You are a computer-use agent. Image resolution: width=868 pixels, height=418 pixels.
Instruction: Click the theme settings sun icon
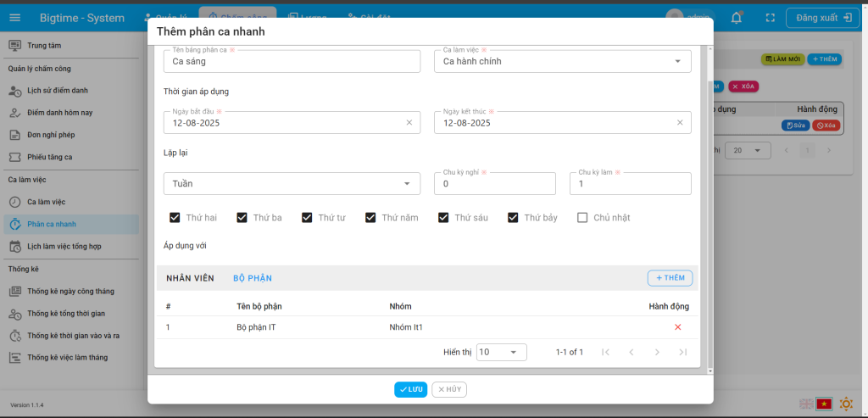tap(845, 404)
